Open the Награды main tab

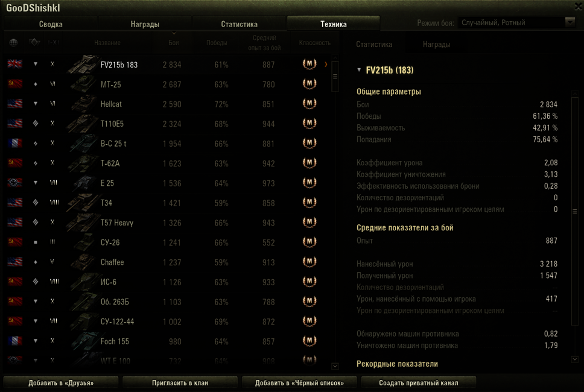tap(145, 24)
